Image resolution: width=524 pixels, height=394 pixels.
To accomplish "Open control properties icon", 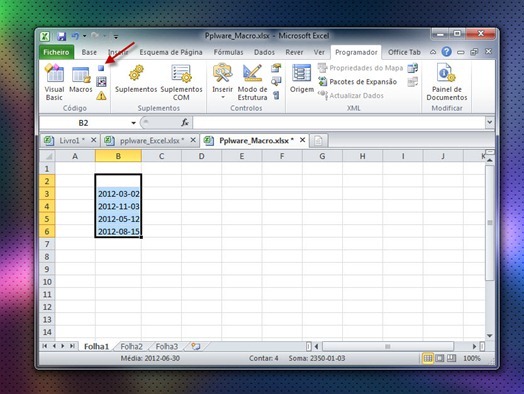I will (276, 68).
